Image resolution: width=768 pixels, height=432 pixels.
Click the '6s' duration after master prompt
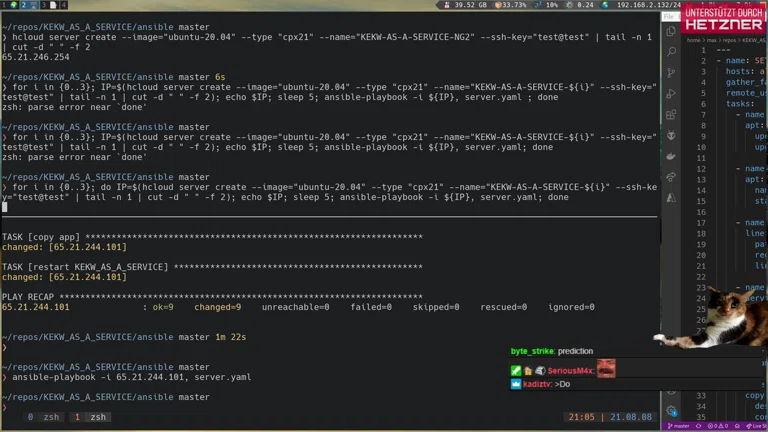point(220,77)
